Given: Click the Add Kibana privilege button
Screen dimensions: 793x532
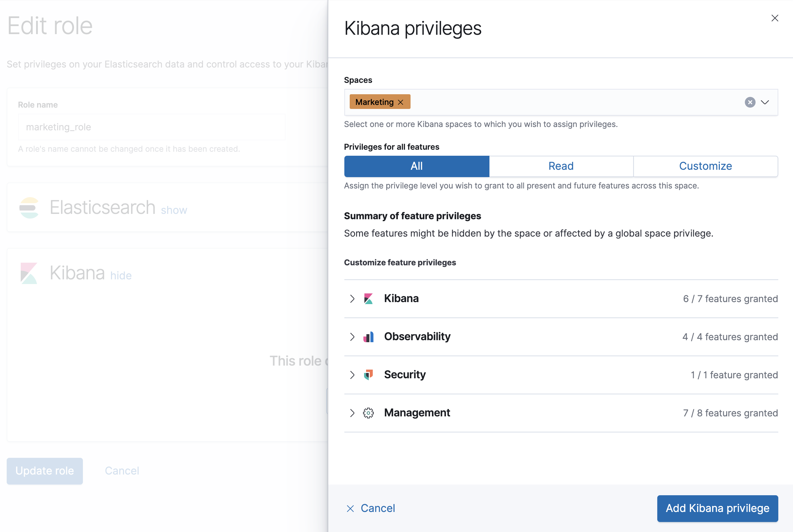Looking at the screenshot, I should pos(717,508).
